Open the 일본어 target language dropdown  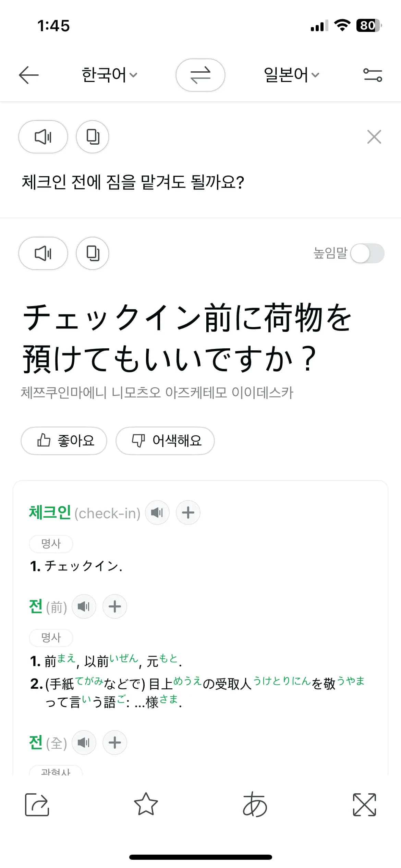291,74
